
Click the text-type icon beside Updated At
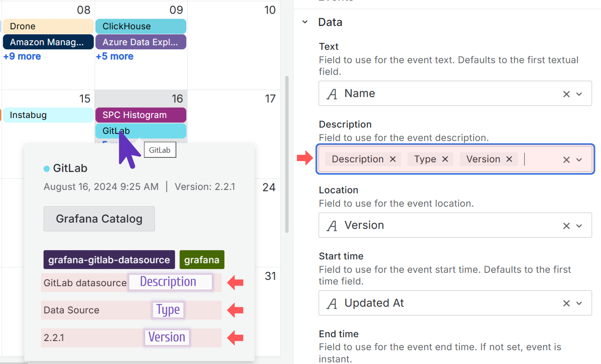tap(332, 303)
